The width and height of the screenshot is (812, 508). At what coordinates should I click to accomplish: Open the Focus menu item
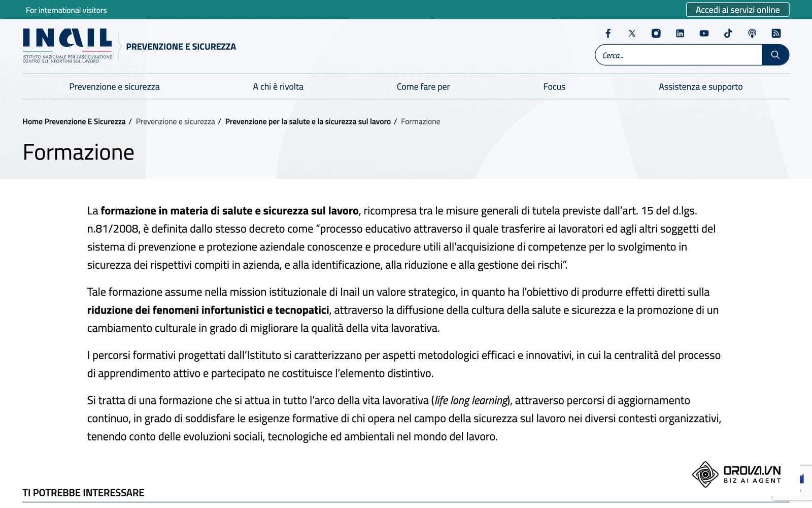(x=554, y=87)
